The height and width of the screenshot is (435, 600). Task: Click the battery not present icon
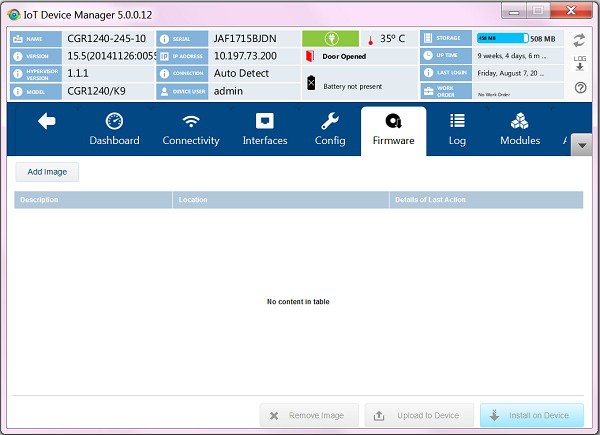311,83
